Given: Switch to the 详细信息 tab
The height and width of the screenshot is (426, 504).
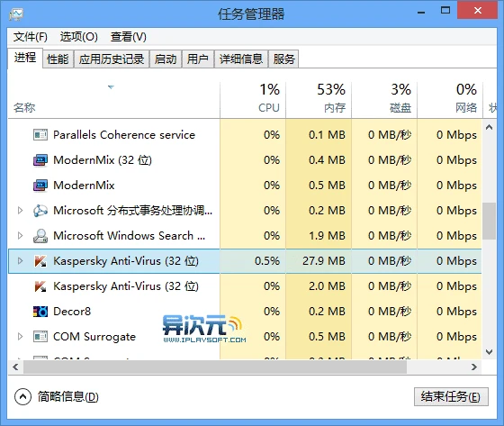Looking at the screenshot, I should (241, 59).
